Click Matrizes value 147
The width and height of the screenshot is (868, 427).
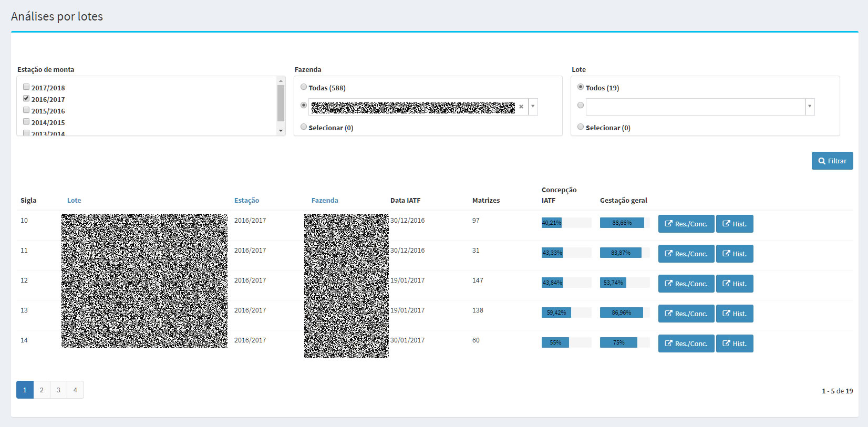478,280
